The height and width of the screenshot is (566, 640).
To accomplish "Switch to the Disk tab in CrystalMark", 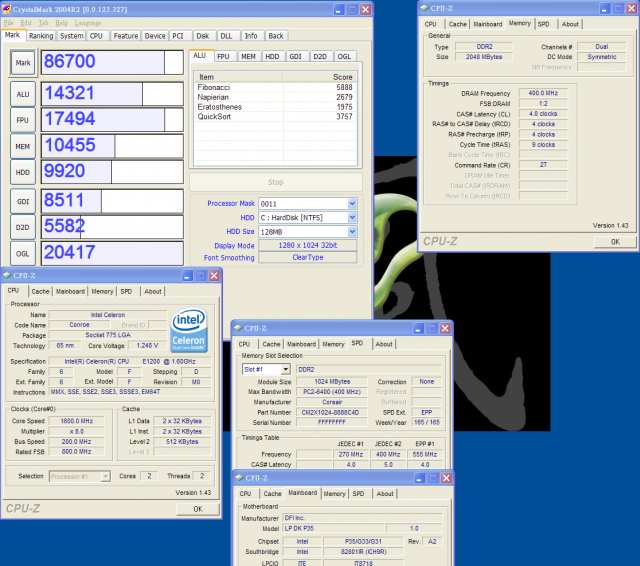I will [x=202, y=36].
